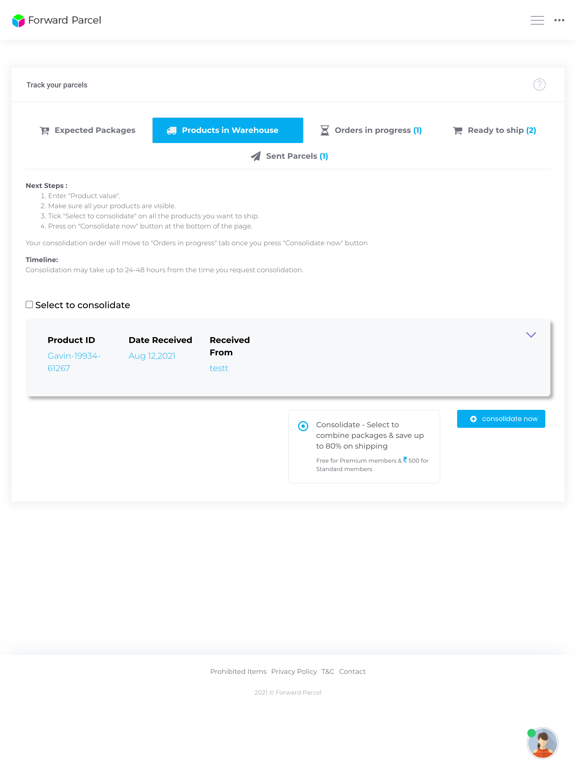
Task: Open product ID Gavin-19934-61267 link
Action: pyautogui.click(x=74, y=362)
